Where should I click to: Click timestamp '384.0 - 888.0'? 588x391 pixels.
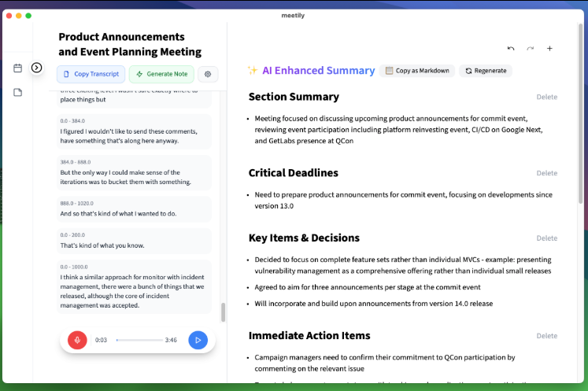click(76, 162)
